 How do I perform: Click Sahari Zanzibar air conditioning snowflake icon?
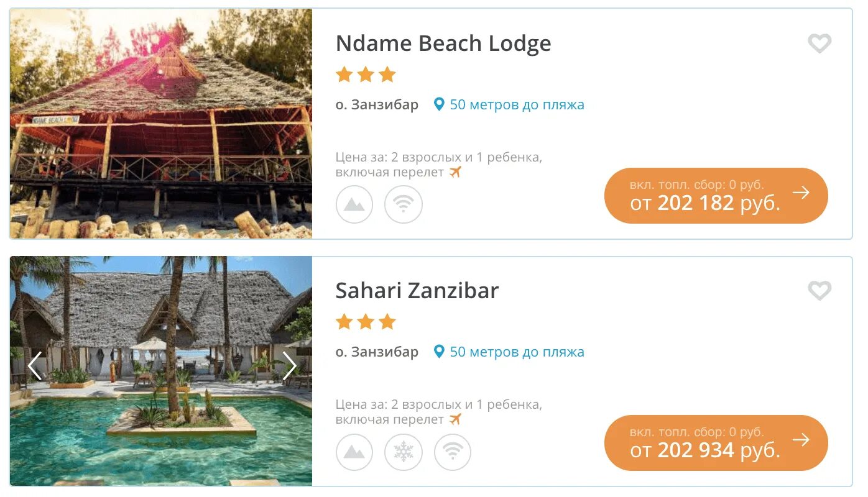404,452
